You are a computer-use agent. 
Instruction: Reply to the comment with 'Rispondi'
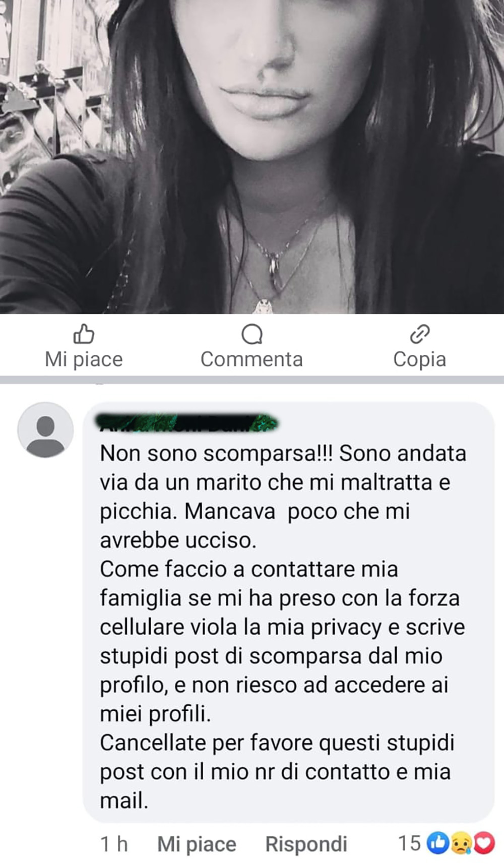[x=306, y=844]
